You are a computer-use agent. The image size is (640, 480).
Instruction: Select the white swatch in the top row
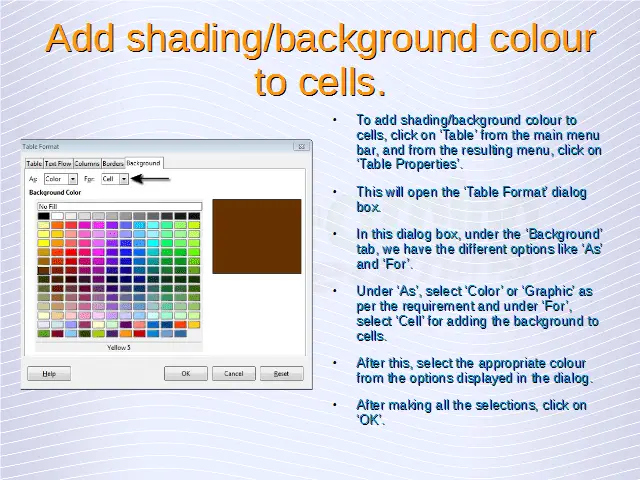click(57, 216)
